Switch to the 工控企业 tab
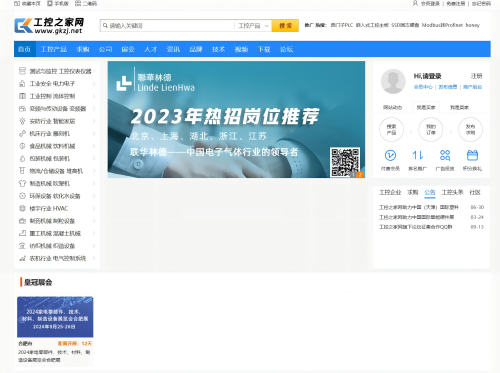The width and height of the screenshot is (500, 373). click(390, 192)
